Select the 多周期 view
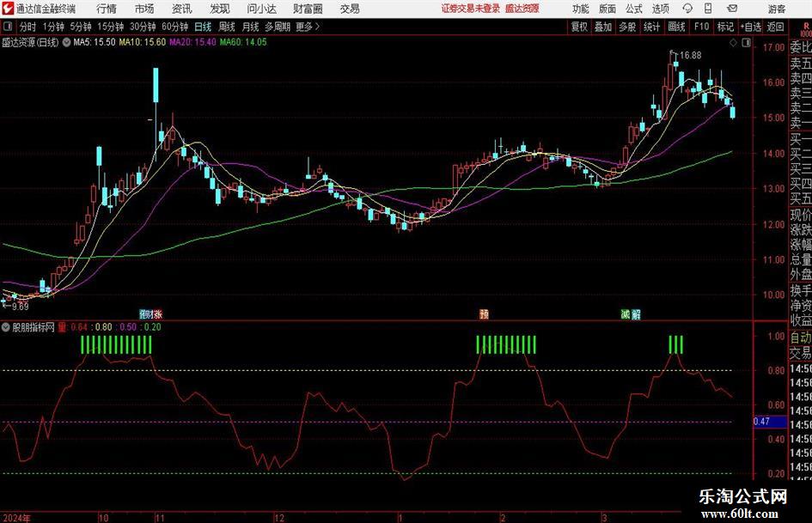This screenshot has width=812, height=523. click(x=278, y=27)
